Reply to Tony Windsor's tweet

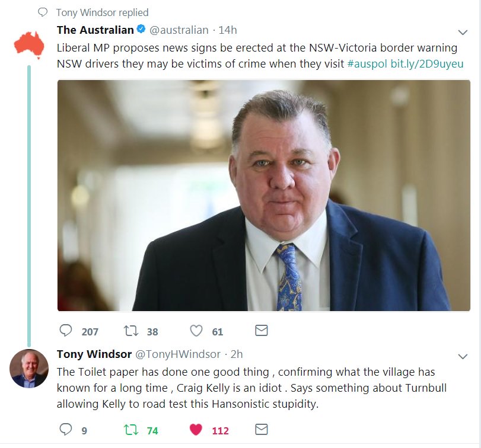coord(65,429)
